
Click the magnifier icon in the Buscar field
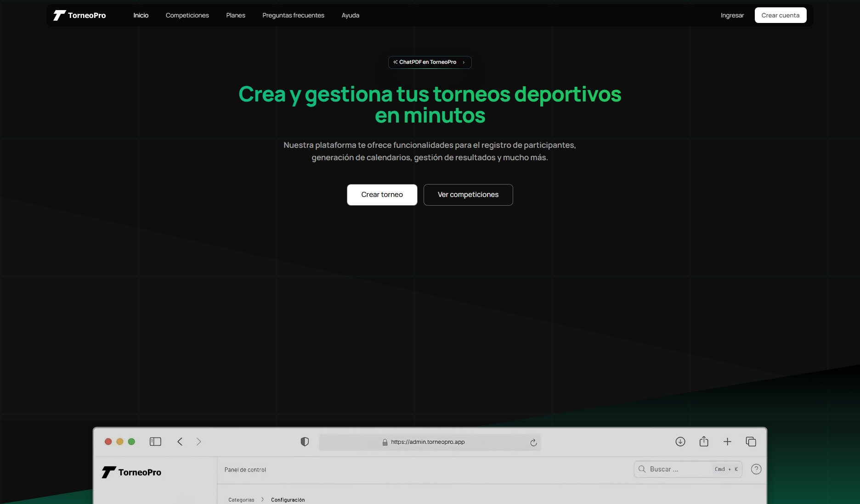(x=641, y=469)
